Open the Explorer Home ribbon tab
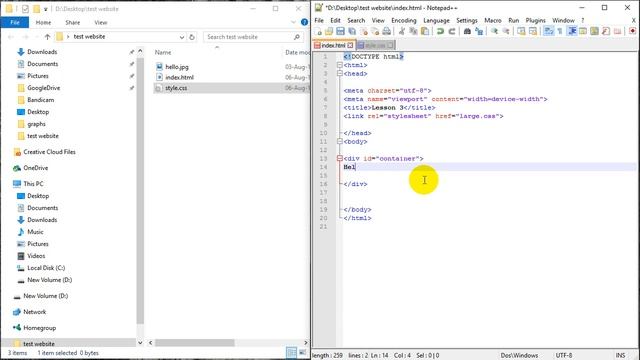The image size is (640, 360). click(x=43, y=22)
